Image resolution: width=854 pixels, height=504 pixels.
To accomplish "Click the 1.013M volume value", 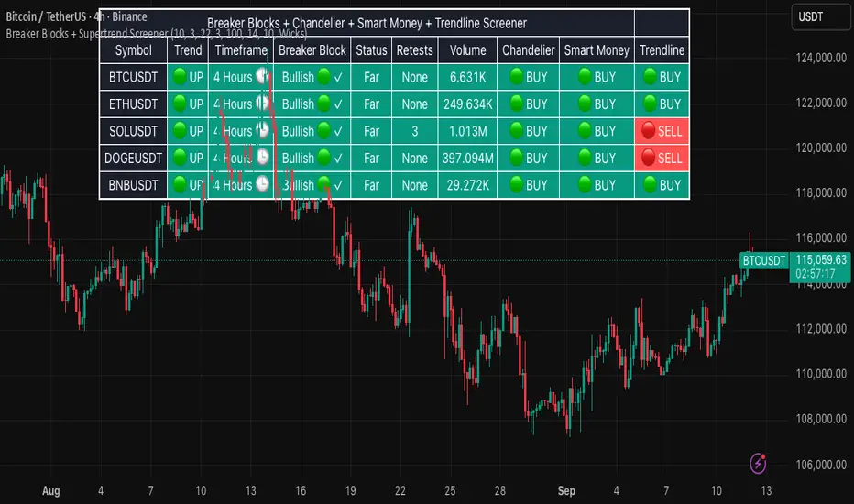I will tap(468, 131).
